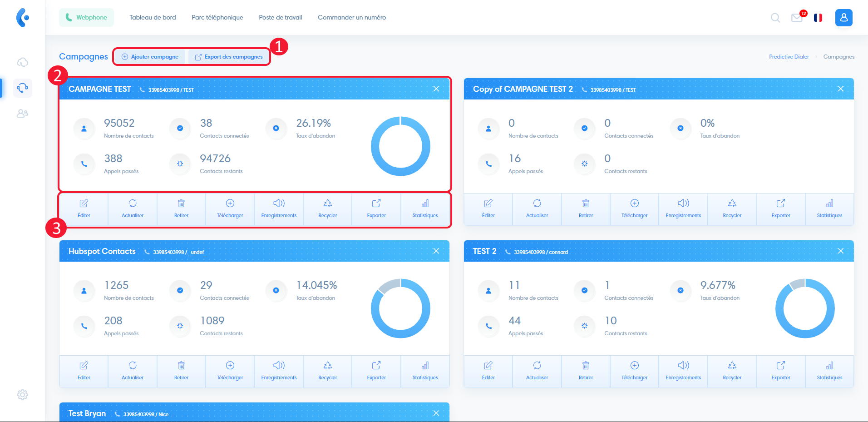Click Exporter on Copy of CAMPAGNE TEST 2
The width and height of the screenshot is (868, 422).
(781, 209)
